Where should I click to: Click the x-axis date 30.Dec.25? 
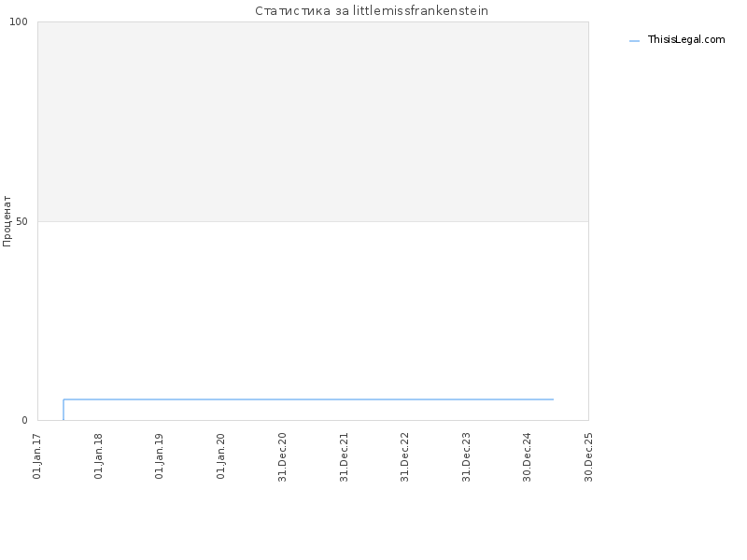point(588,457)
